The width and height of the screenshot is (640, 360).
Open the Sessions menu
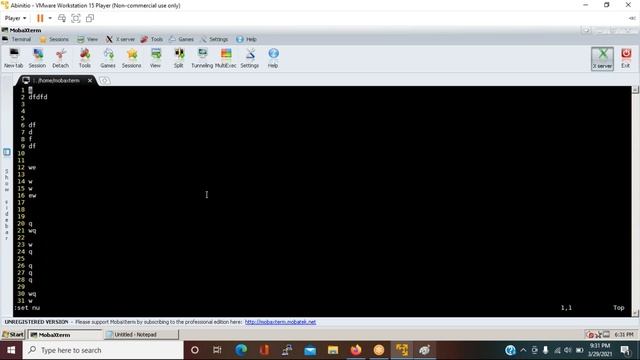(54, 39)
